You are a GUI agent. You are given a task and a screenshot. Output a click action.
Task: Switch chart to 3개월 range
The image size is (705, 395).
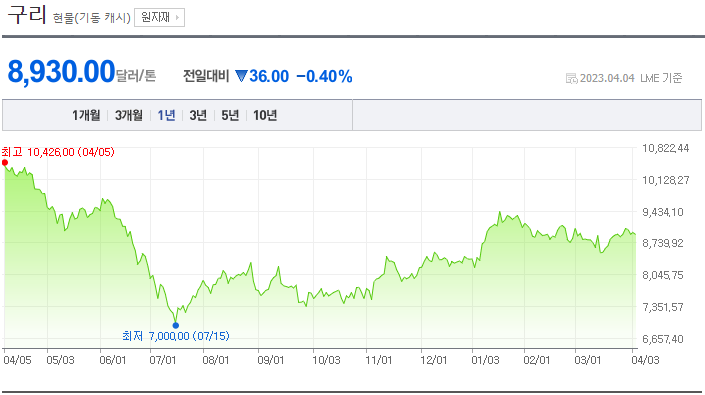pyautogui.click(x=129, y=115)
